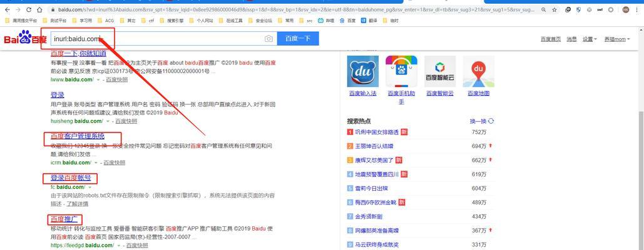
Task: Open the Chrome profile avatar
Action: [x=625, y=9]
